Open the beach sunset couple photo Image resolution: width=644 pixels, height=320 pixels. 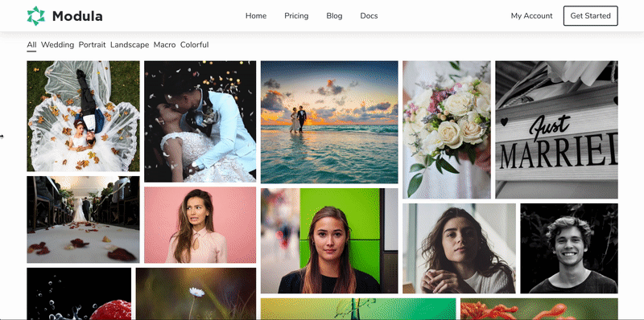pos(329,122)
